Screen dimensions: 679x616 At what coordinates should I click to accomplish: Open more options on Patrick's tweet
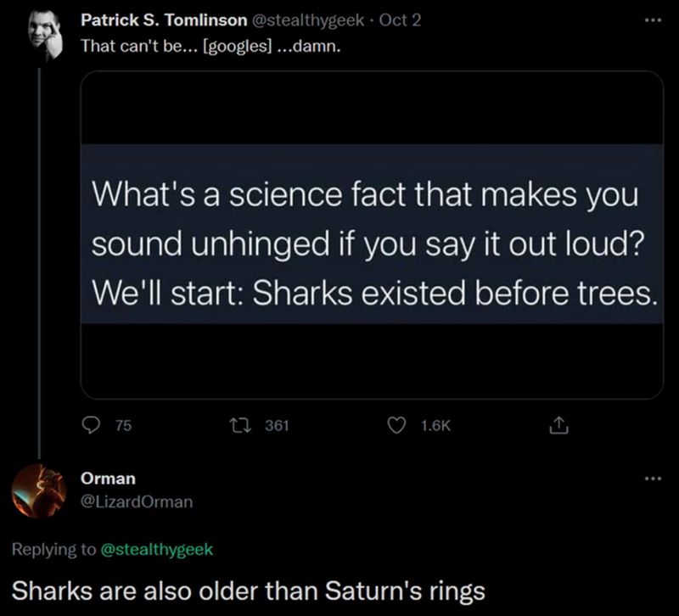[x=651, y=20]
